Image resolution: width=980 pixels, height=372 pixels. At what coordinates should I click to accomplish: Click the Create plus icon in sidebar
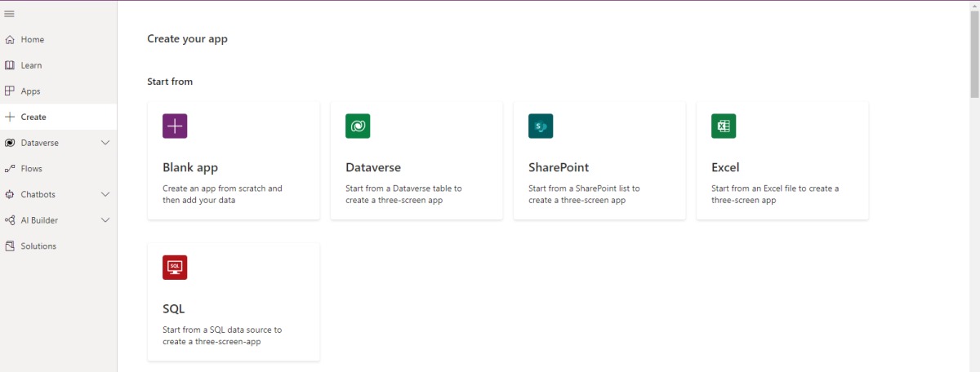[10, 117]
